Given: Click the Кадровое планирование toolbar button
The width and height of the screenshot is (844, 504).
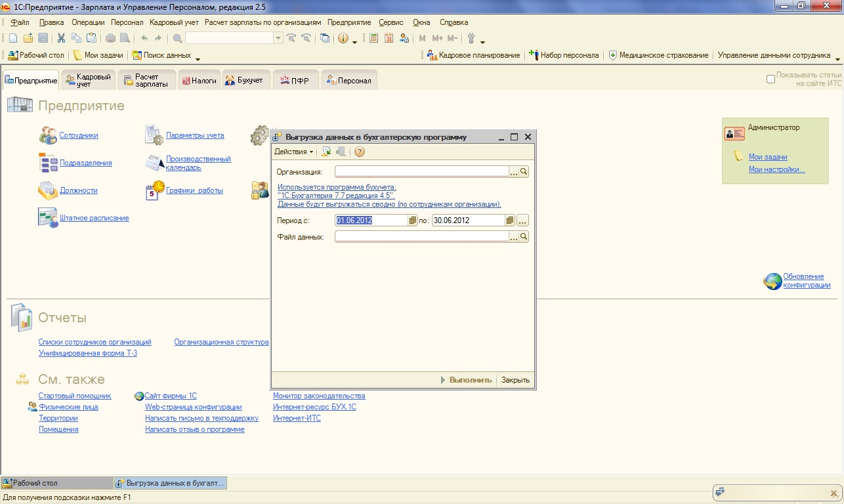Looking at the screenshot, I should pyautogui.click(x=473, y=55).
